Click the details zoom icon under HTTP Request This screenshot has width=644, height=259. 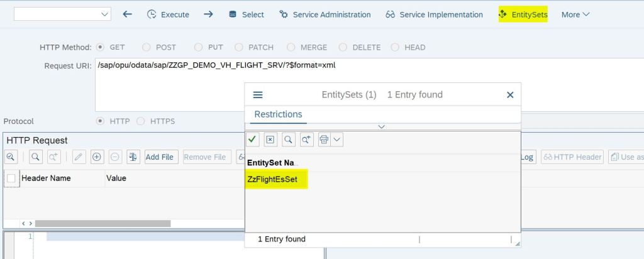pyautogui.click(x=11, y=157)
